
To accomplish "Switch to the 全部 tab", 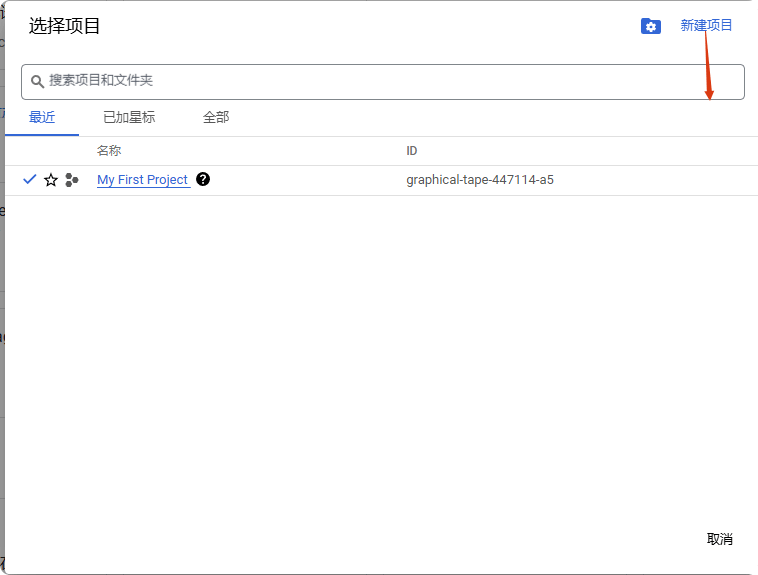I will pos(216,117).
